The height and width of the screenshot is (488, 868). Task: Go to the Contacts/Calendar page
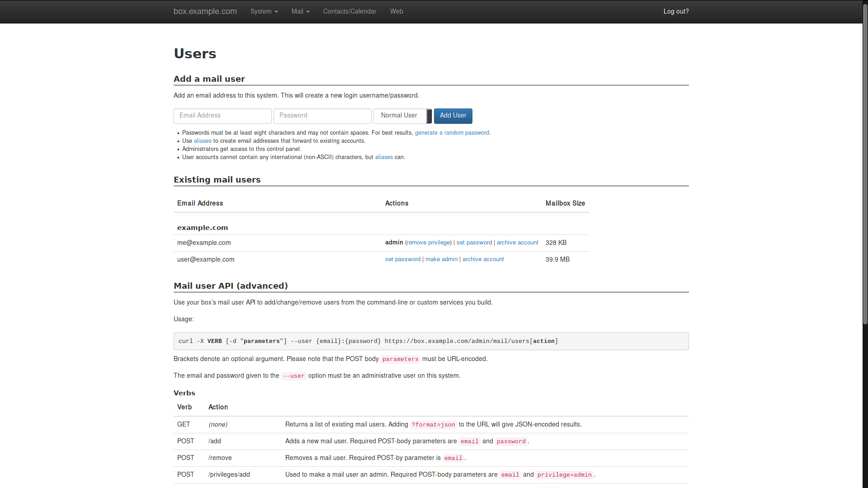349,11
